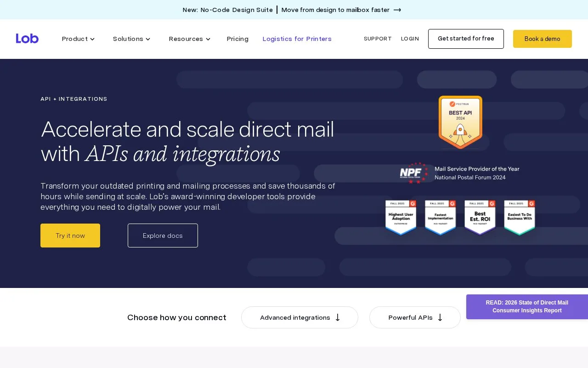Image resolution: width=588 pixels, height=368 pixels.
Task: Open the Pricing page
Action: (237, 39)
